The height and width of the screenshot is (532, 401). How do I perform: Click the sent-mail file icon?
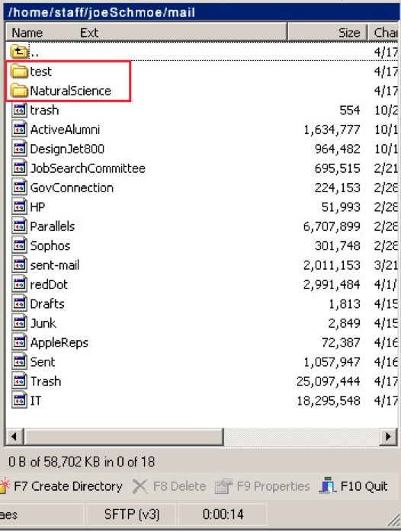(19, 265)
